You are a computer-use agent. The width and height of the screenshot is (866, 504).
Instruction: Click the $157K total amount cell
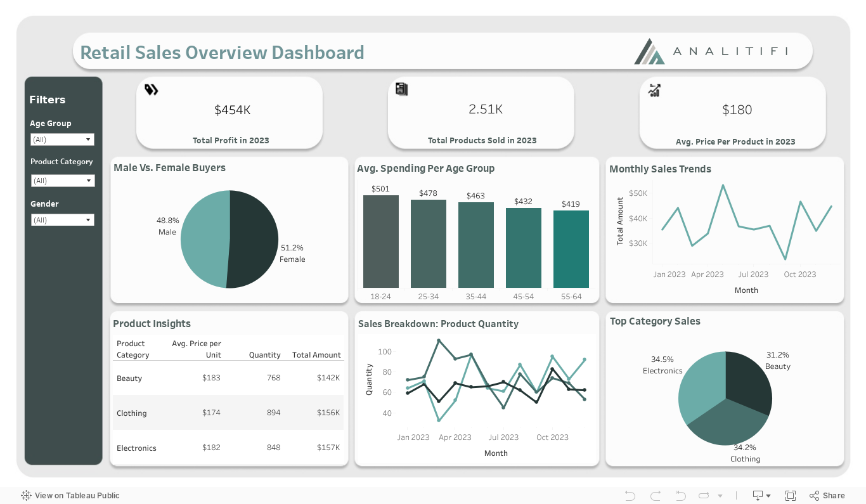tap(328, 448)
